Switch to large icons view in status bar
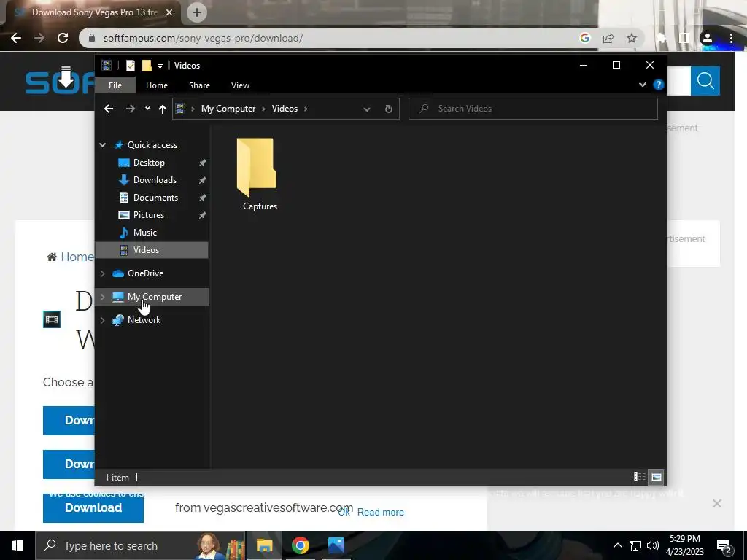 (657, 477)
